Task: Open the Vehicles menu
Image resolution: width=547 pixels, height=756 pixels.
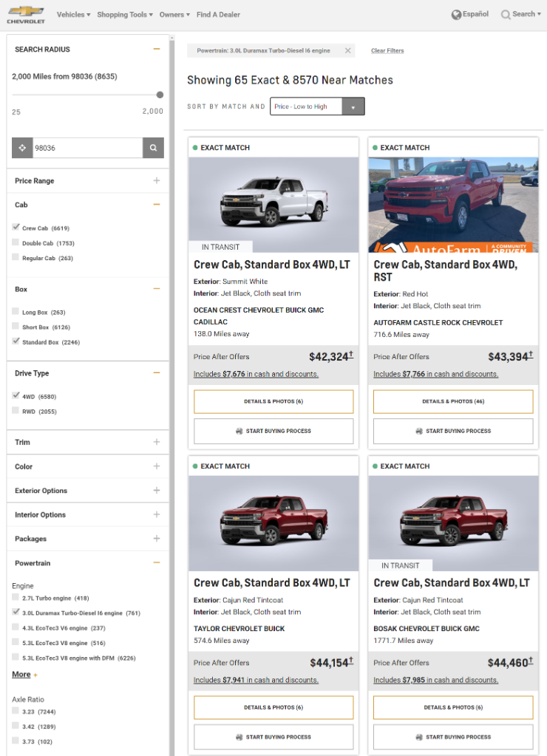Action: pyautogui.click(x=73, y=15)
